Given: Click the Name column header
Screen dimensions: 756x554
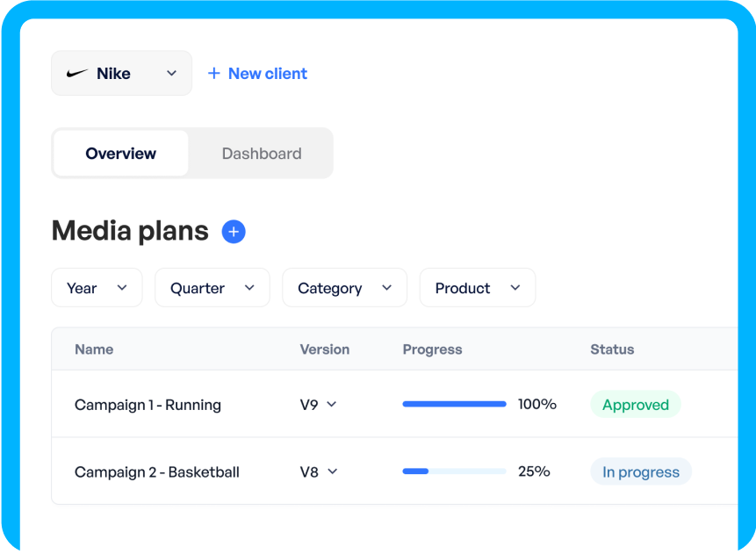Looking at the screenshot, I should pyautogui.click(x=94, y=349).
